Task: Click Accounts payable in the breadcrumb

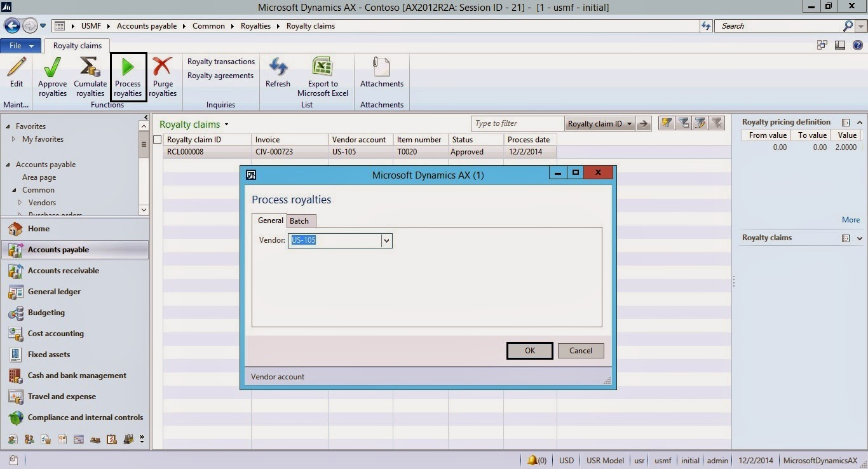Action: click(147, 26)
